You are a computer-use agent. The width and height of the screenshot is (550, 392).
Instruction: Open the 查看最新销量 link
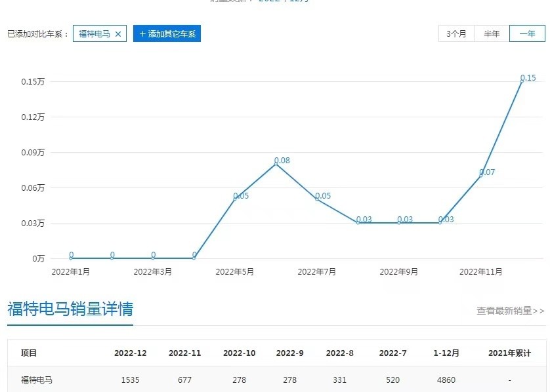pyautogui.click(x=511, y=310)
